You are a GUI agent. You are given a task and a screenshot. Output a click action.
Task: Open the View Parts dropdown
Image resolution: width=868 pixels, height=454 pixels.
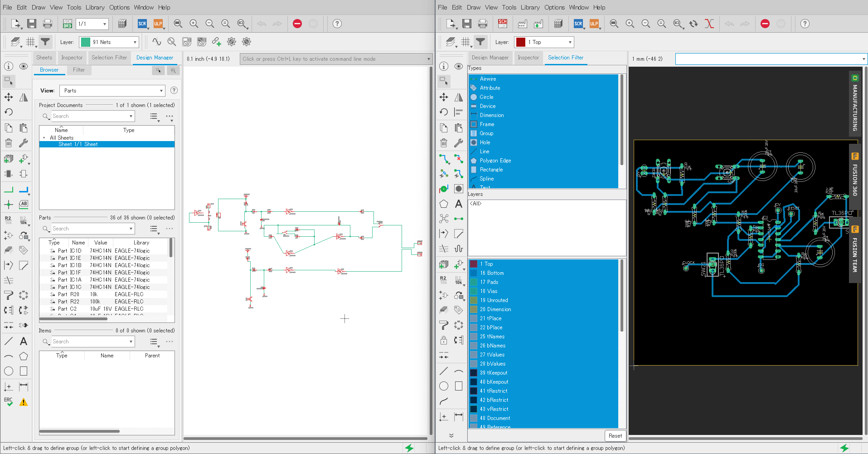point(112,91)
